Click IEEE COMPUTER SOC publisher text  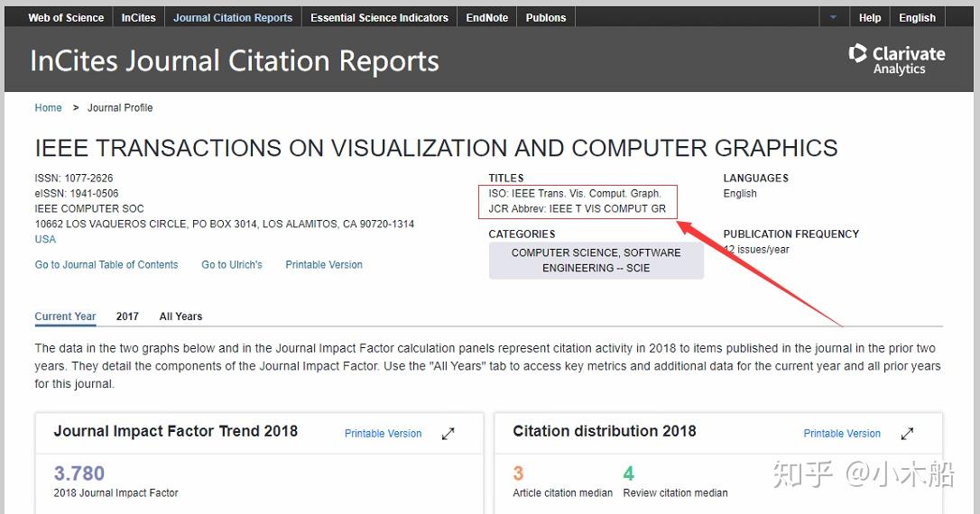click(89, 208)
